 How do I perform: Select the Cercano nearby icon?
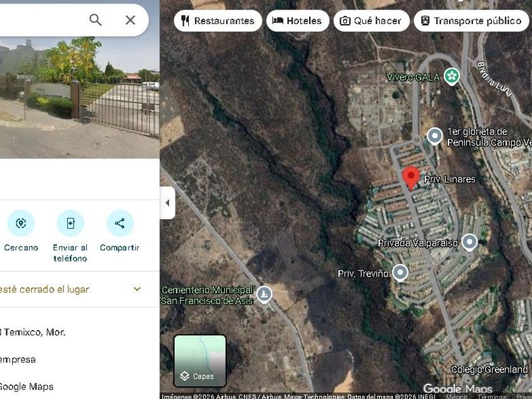tap(21, 223)
